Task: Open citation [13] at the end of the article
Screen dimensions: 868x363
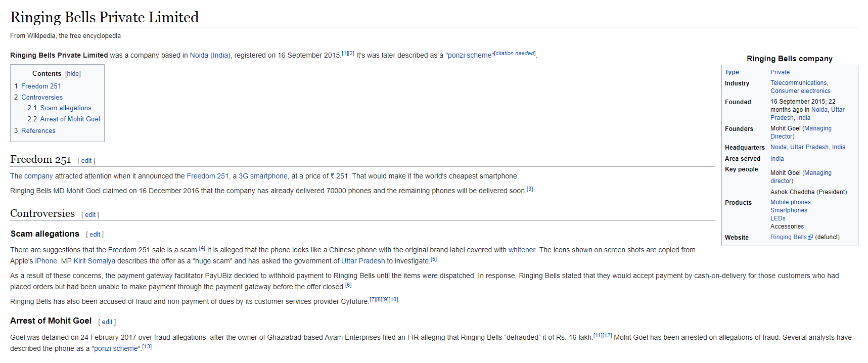Action: (147, 347)
